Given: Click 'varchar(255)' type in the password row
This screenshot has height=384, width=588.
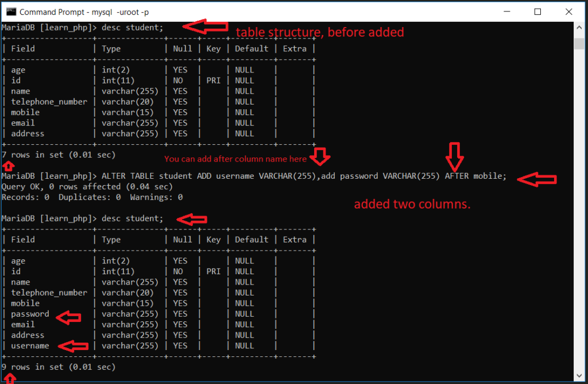Looking at the screenshot, I should [130, 314].
